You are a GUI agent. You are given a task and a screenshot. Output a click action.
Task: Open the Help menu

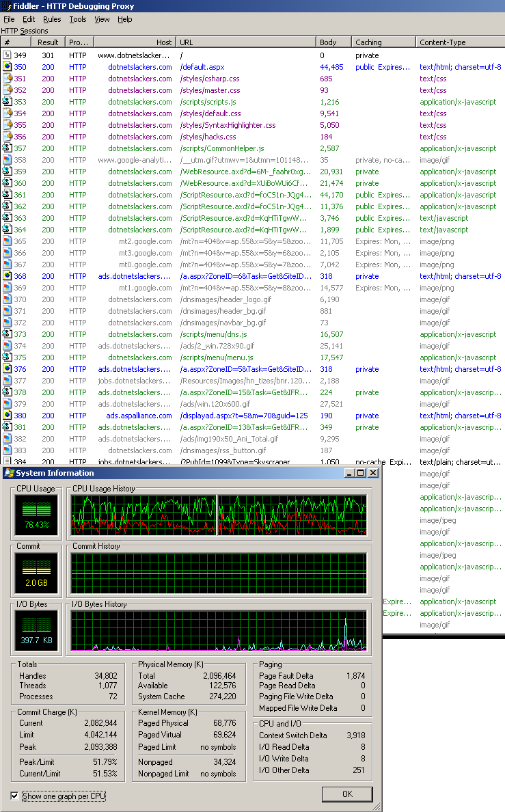(125, 19)
